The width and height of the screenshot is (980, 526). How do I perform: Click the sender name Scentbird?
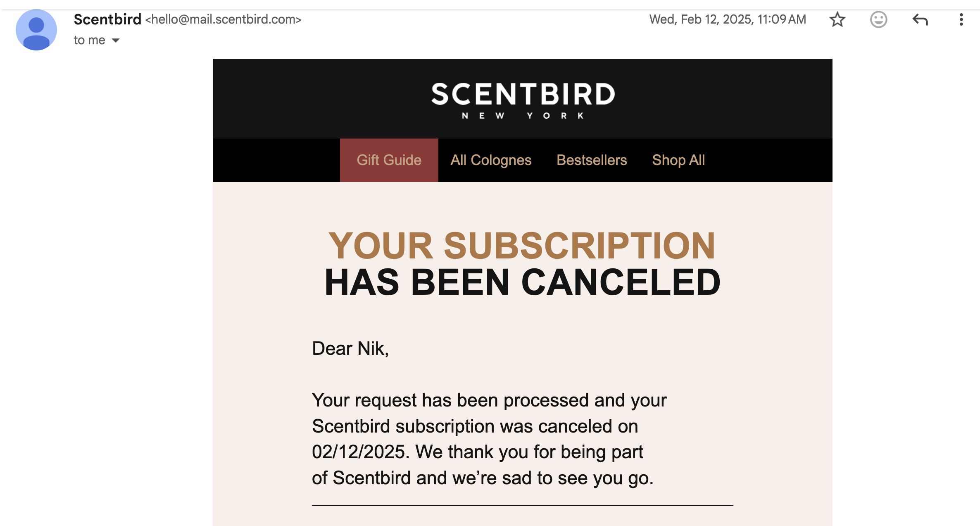[107, 19]
